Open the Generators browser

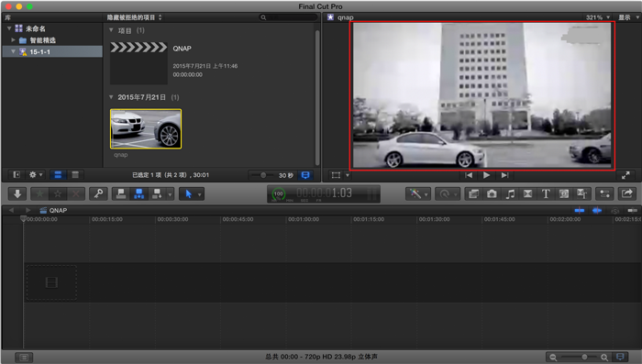click(x=564, y=193)
